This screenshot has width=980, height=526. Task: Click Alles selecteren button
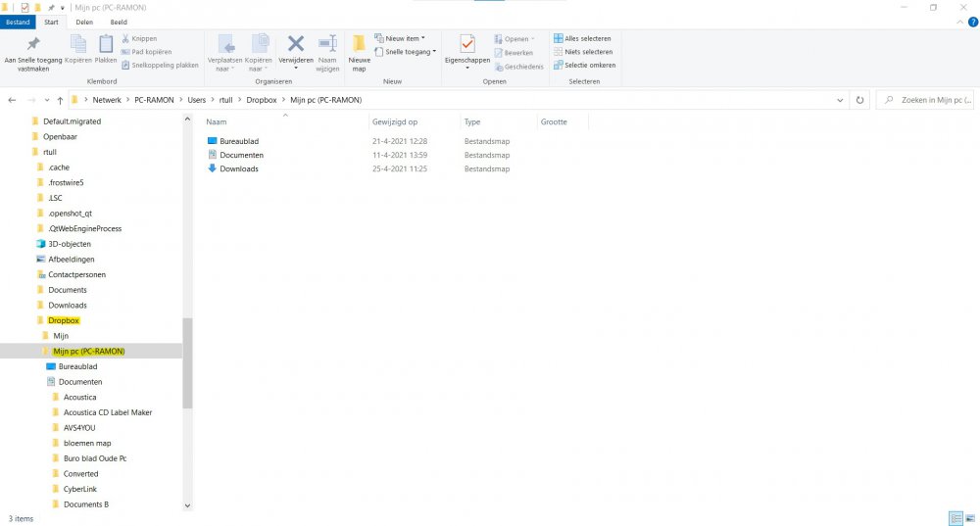click(583, 38)
